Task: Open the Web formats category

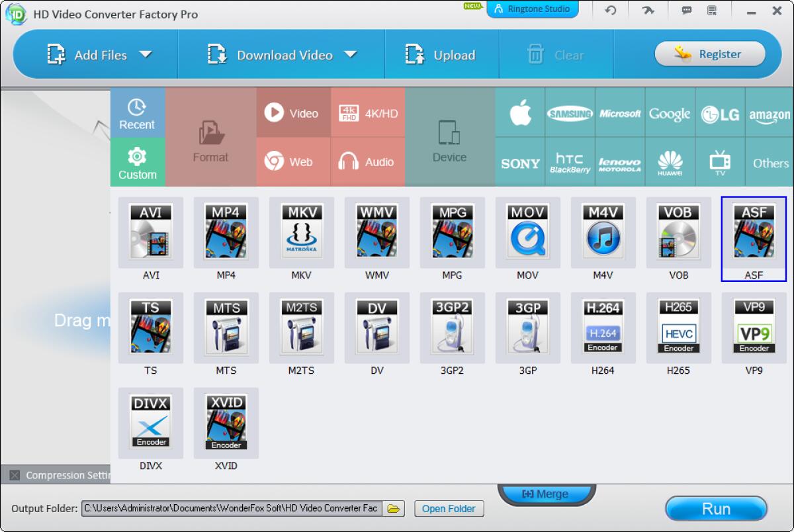Action: (x=292, y=161)
